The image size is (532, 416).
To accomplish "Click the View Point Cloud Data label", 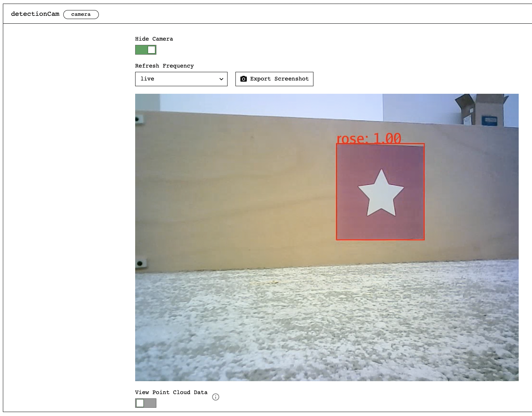I will click(171, 392).
